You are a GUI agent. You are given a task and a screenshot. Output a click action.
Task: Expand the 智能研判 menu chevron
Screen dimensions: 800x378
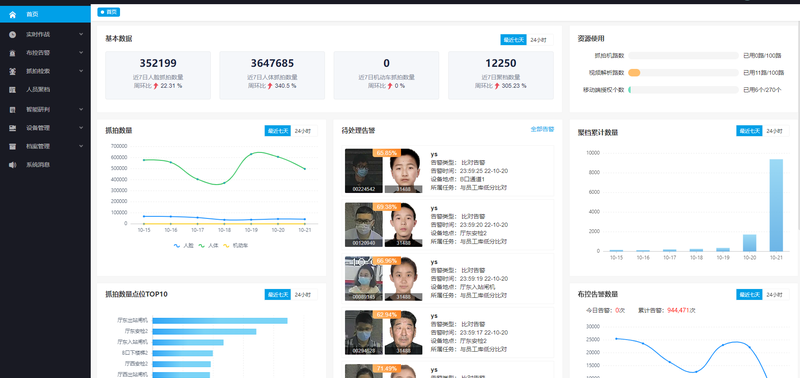point(81,109)
